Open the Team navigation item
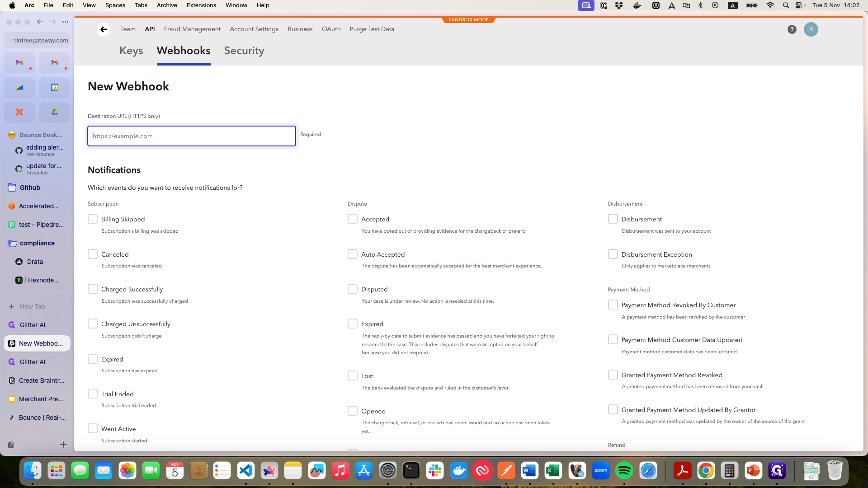This screenshot has height=488, width=868. pos(128,29)
